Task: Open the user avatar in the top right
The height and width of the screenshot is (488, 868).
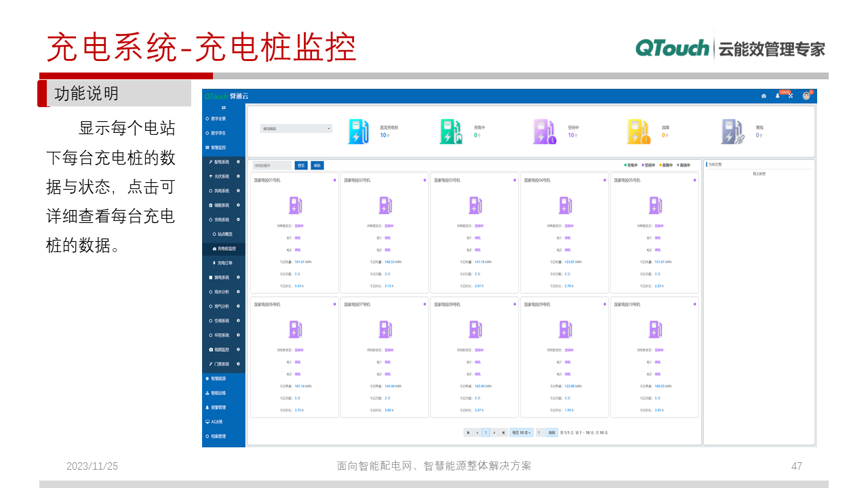Action: (x=805, y=96)
